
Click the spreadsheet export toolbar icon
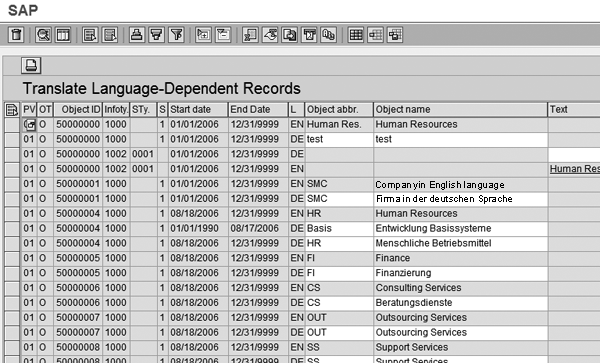pos(250,35)
